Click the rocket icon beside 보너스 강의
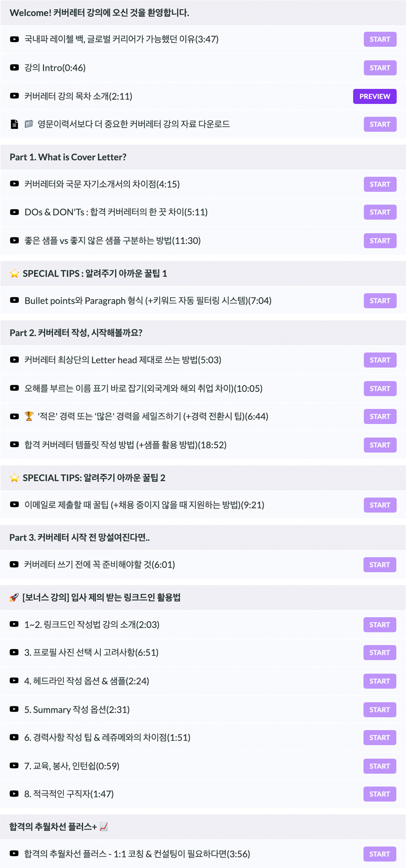 click(14, 597)
